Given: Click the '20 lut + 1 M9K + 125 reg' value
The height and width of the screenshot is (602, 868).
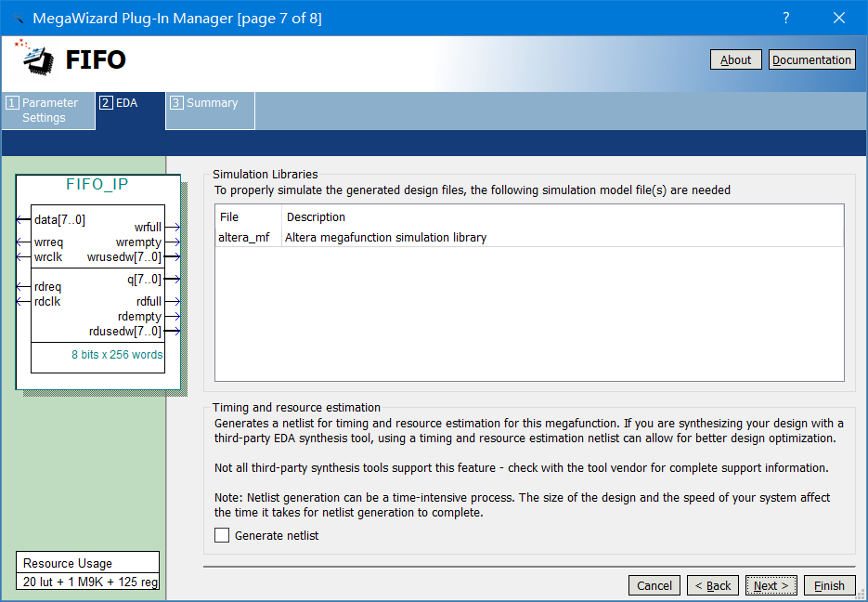Looking at the screenshot, I should (90, 582).
